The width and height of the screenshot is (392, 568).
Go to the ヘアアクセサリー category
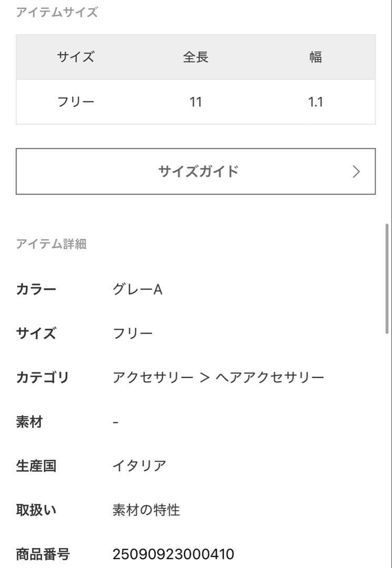pos(270,378)
